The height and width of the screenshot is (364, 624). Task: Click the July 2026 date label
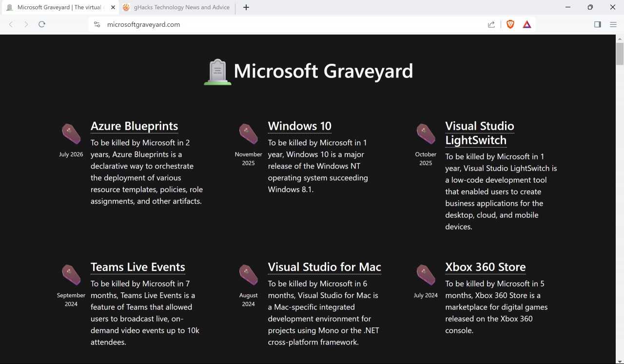[71, 154]
